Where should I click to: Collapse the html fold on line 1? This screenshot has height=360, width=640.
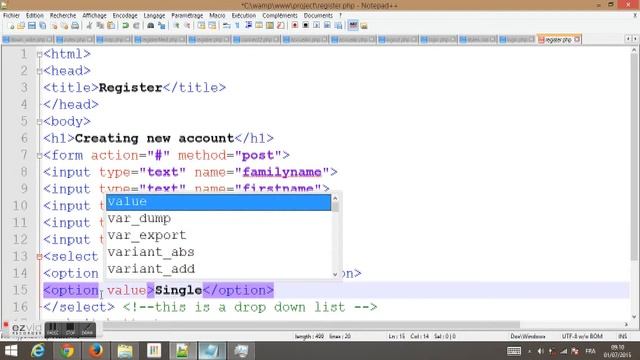click(39, 54)
